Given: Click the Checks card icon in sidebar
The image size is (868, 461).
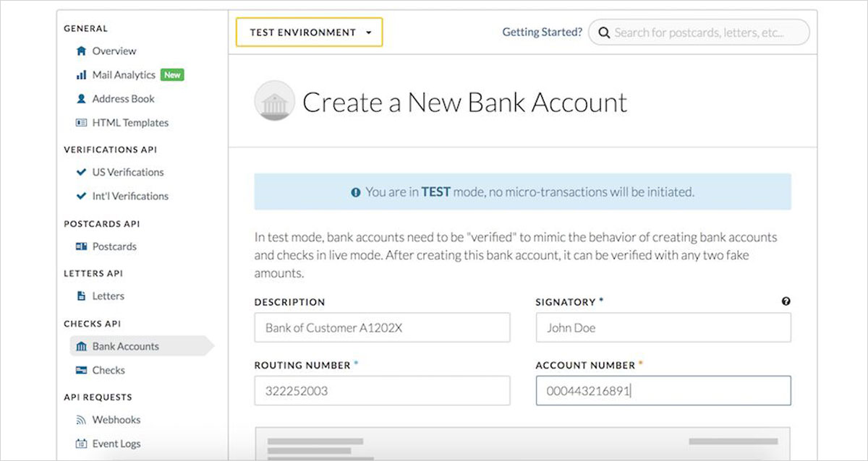Looking at the screenshot, I should 81,371.
